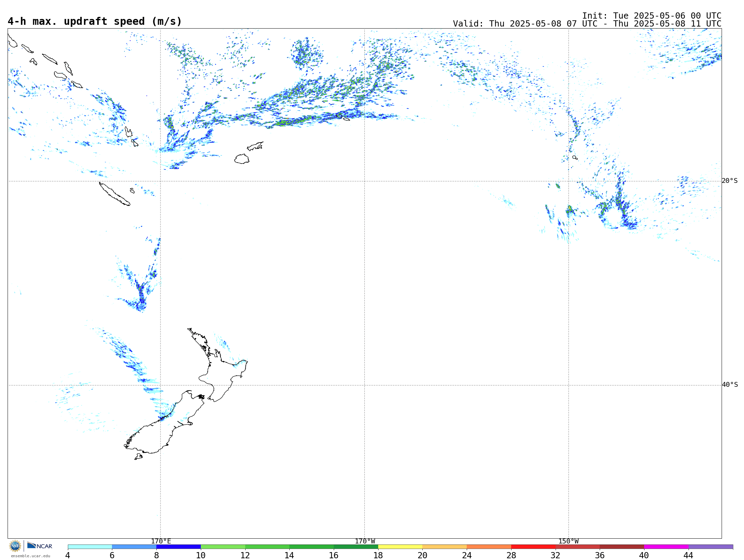Pick the green 12–14 colorbar segment

(x=267, y=547)
